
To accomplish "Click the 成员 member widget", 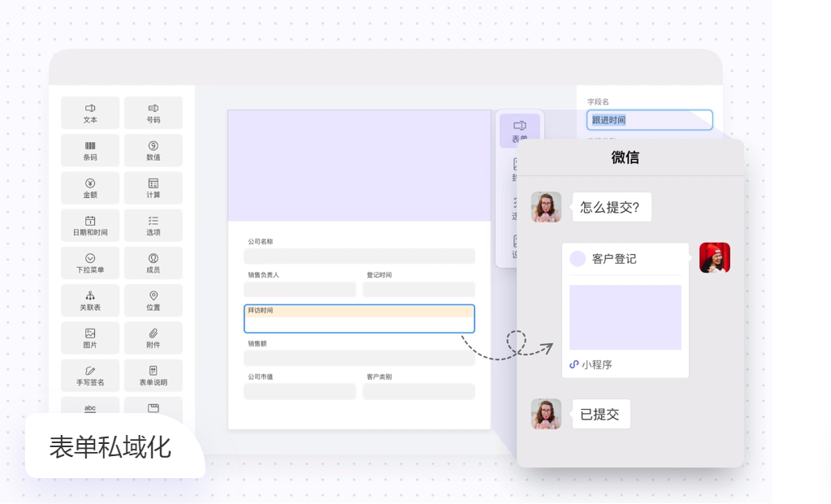I will pyautogui.click(x=153, y=263).
